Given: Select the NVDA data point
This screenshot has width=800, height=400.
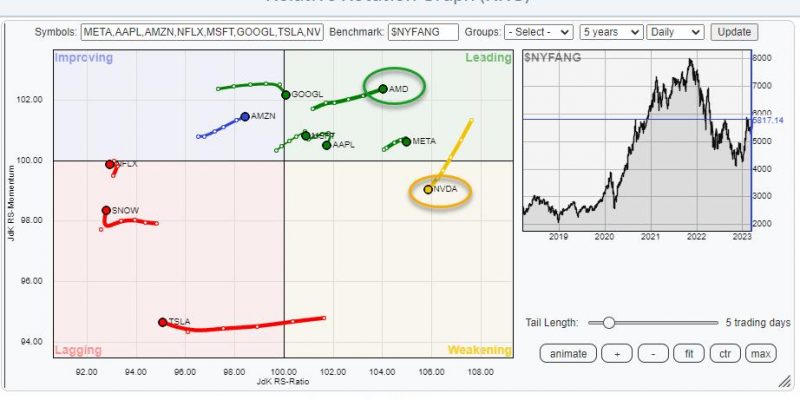Looking at the screenshot, I should tap(428, 189).
